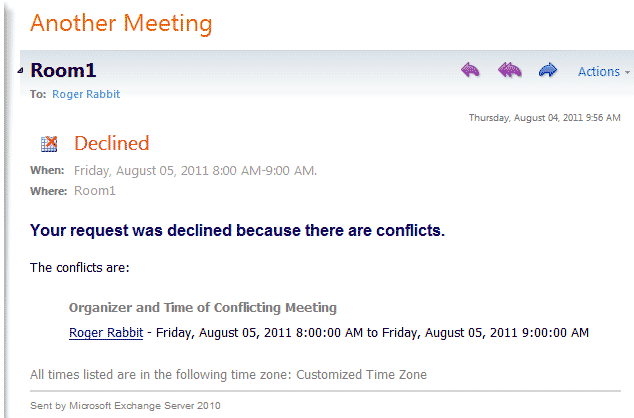Click the Reply arrow icon
The image size is (634, 418).
click(470, 70)
